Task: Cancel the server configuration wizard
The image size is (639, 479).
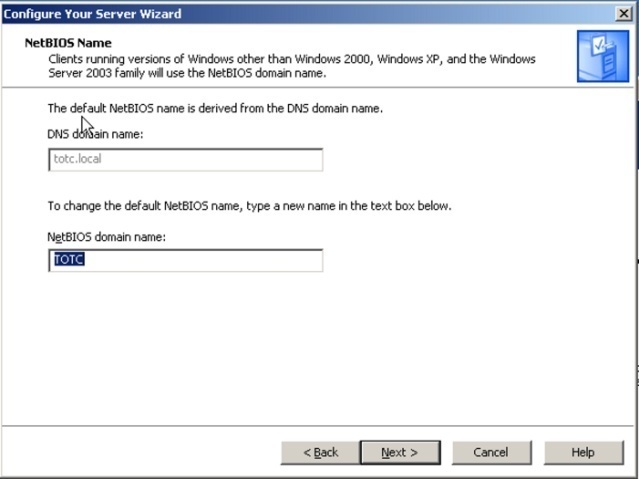Action: tap(491, 452)
